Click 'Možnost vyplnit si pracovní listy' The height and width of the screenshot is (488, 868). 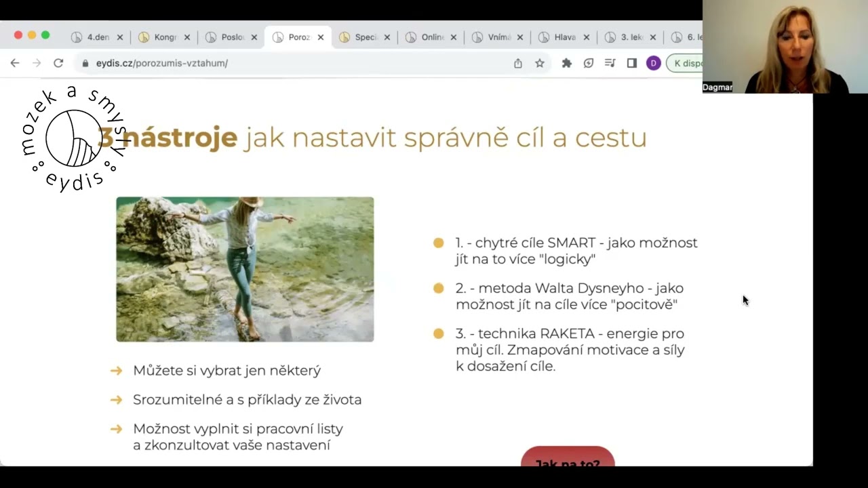click(238, 429)
